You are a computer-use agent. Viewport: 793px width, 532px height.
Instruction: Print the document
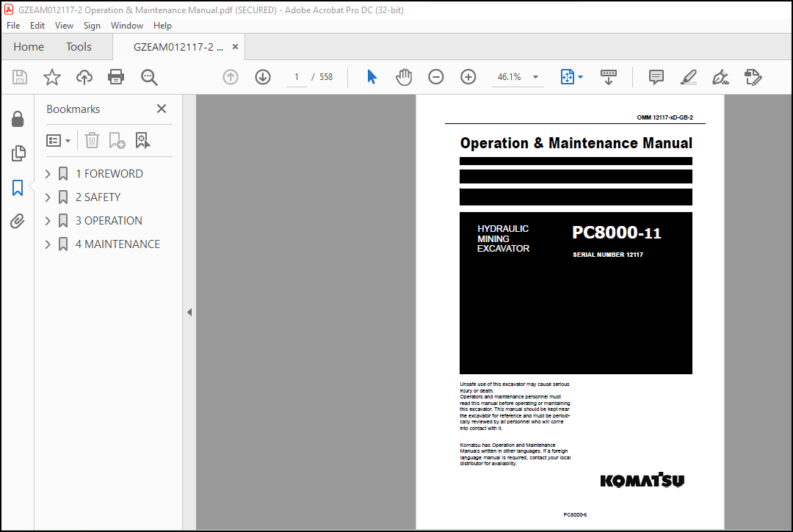pyautogui.click(x=116, y=77)
